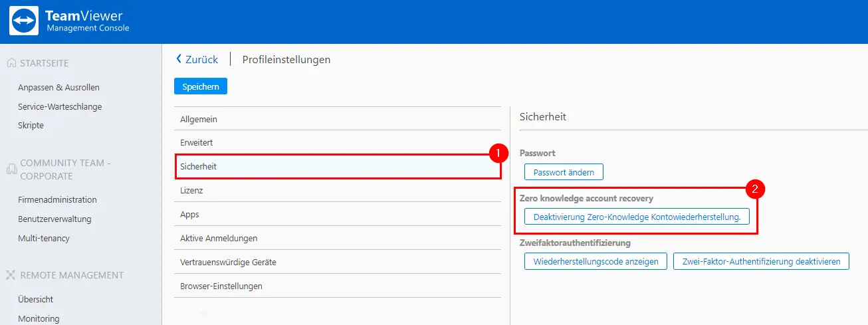Image resolution: width=868 pixels, height=325 pixels.
Task: Open Skripte in sidebar
Action: pos(31,125)
